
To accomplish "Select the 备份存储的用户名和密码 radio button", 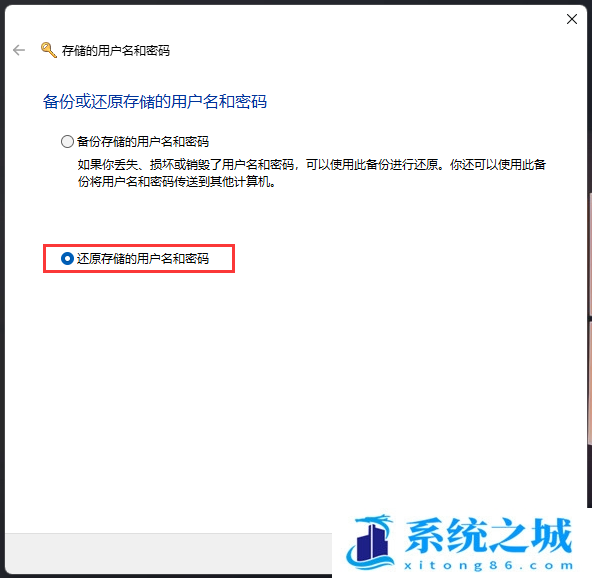I will 67,142.
